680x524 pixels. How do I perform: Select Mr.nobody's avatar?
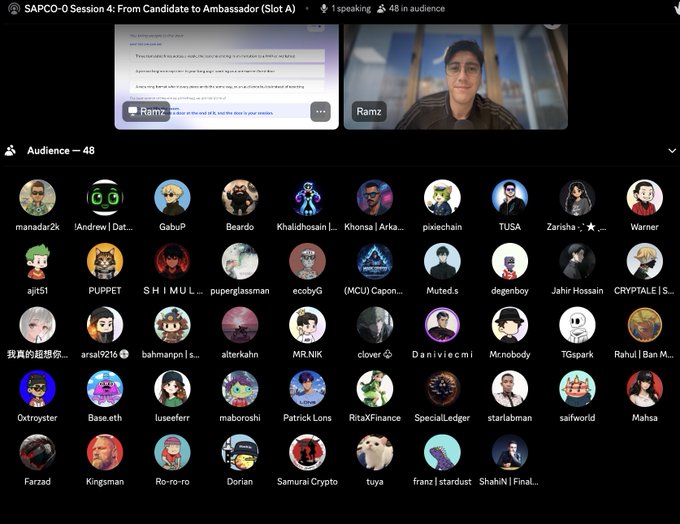510,325
